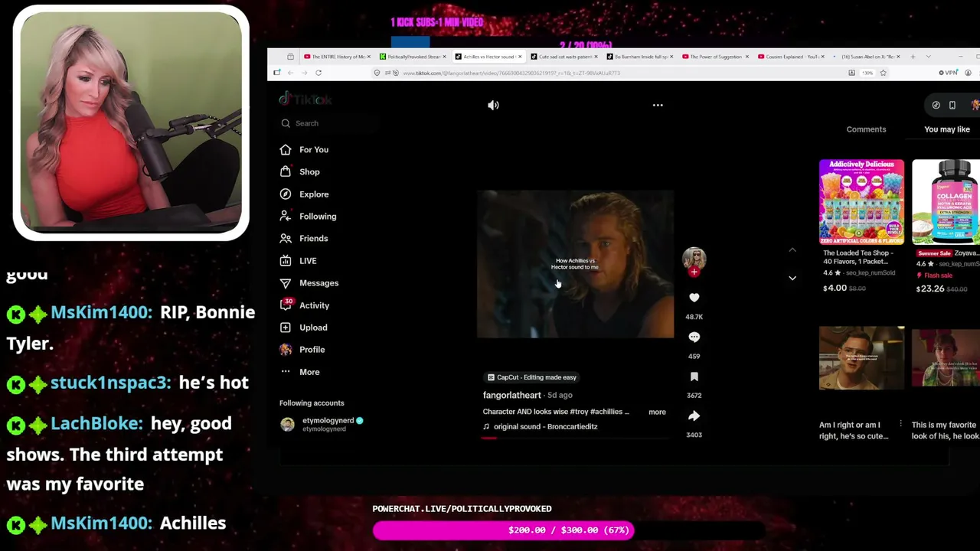980x551 pixels.
Task: Bookmark the video to favorites
Action: click(x=694, y=377)
